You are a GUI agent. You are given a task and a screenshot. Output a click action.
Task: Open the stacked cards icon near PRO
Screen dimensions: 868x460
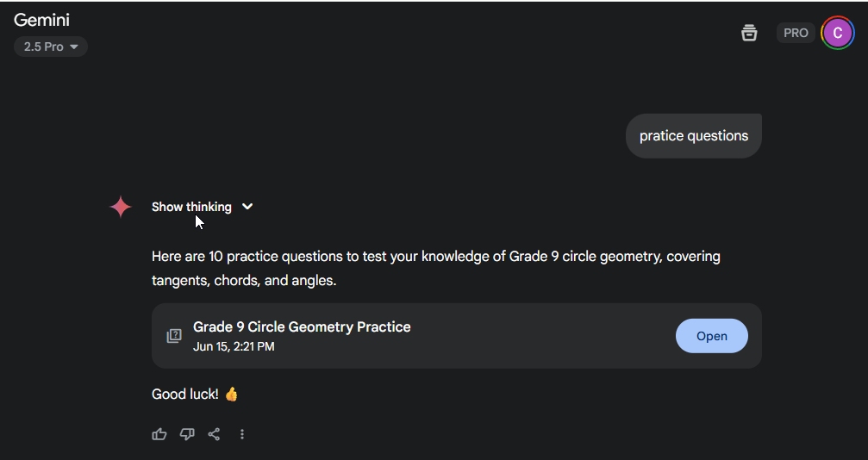click(749, 33)
